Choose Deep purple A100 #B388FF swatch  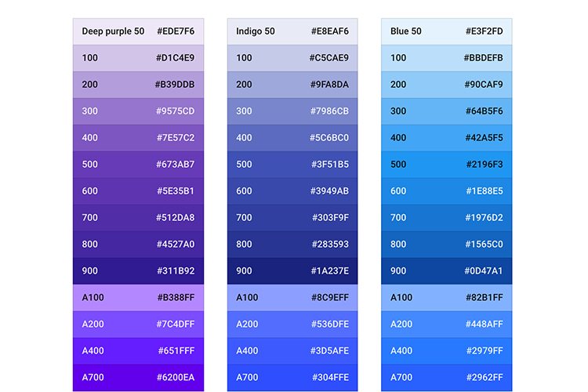coord(138,298)
